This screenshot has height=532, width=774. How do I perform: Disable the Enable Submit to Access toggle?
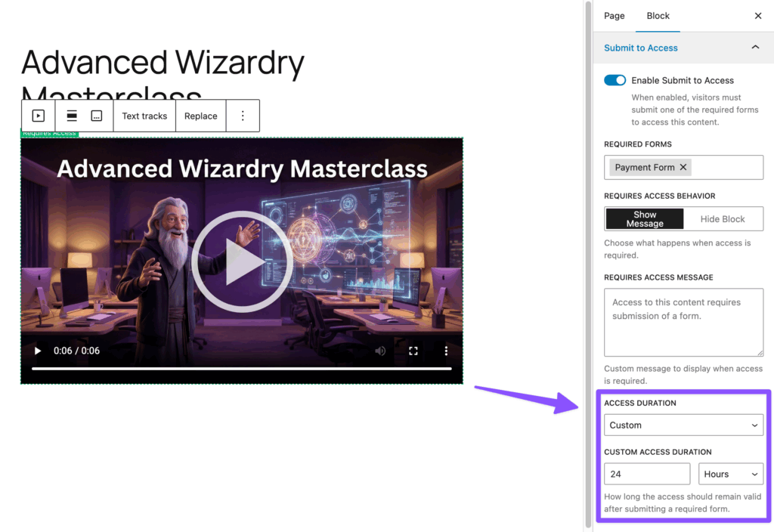point(615,80)
